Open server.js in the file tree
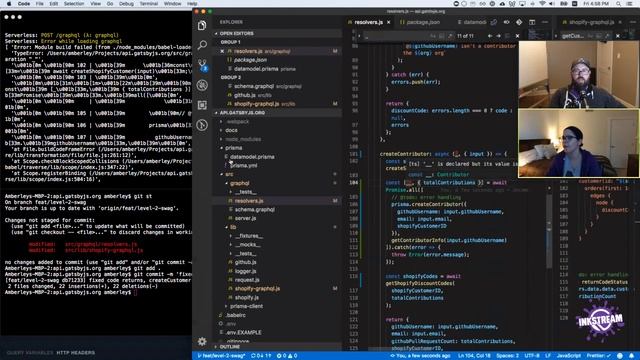The width and height of the screenshot is (640, 360). [x=245, y=218]
